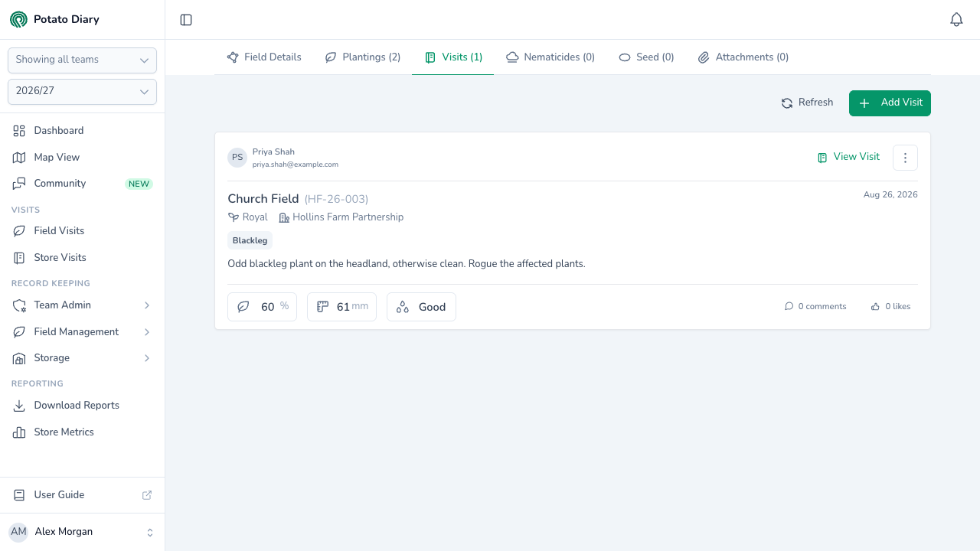
Task: Open the Alex Morgan account switcher
Action: pyautogui.click(x=82, y=532)
